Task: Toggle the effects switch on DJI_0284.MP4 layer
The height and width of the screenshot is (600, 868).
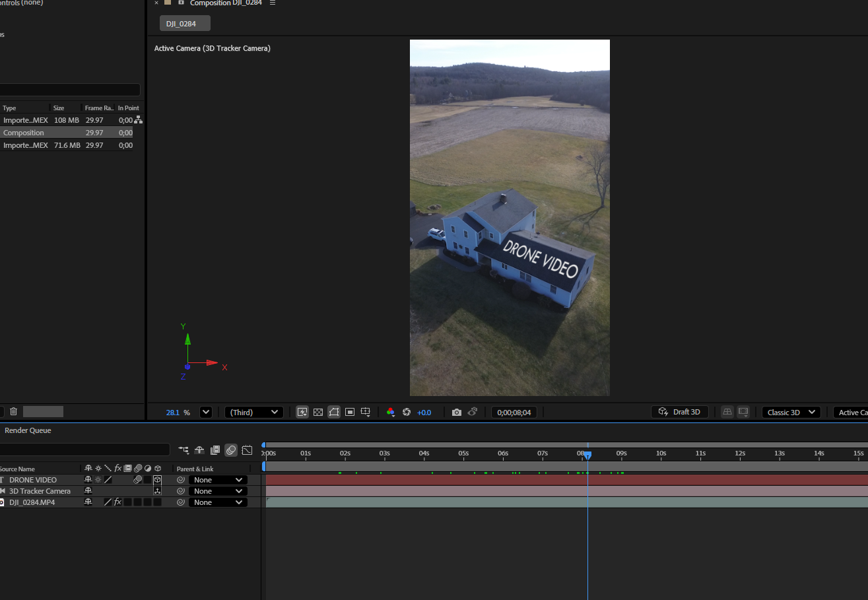Action: pos(117,502)
